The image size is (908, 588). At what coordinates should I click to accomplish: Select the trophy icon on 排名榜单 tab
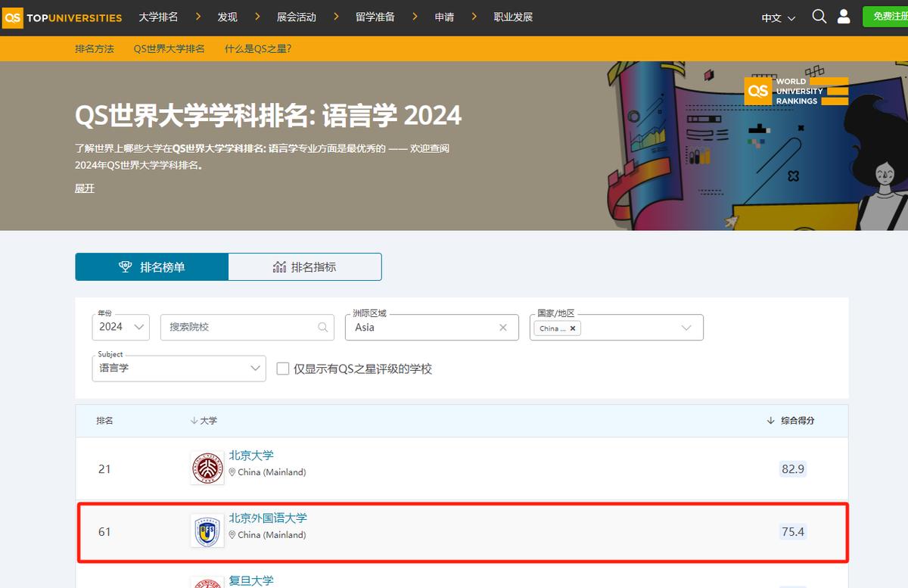[x=124, y=266]
